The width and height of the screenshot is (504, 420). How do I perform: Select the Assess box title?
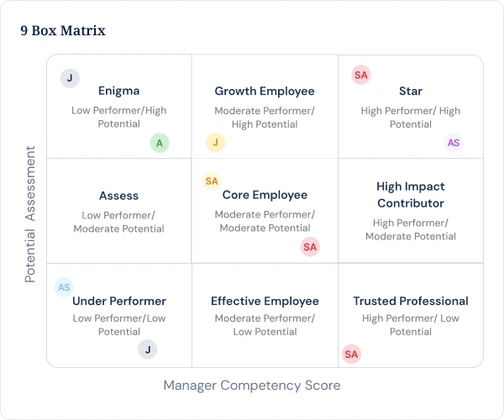119,196
